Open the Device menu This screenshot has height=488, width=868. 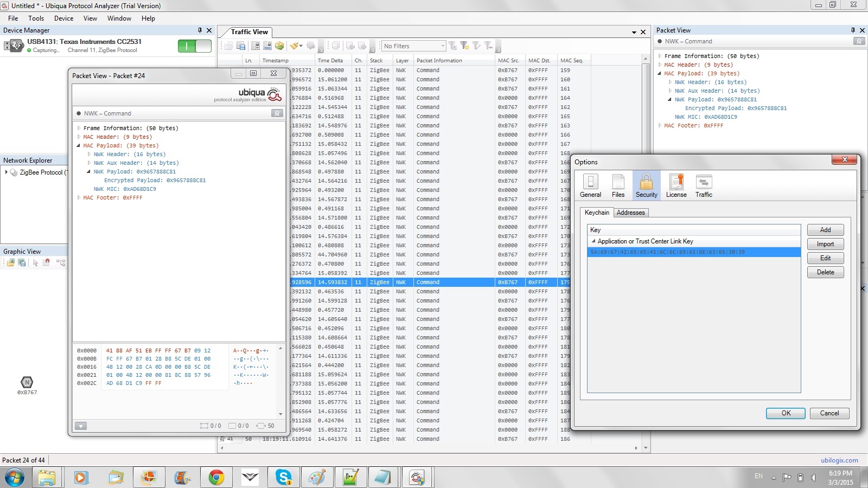(63, 18)
